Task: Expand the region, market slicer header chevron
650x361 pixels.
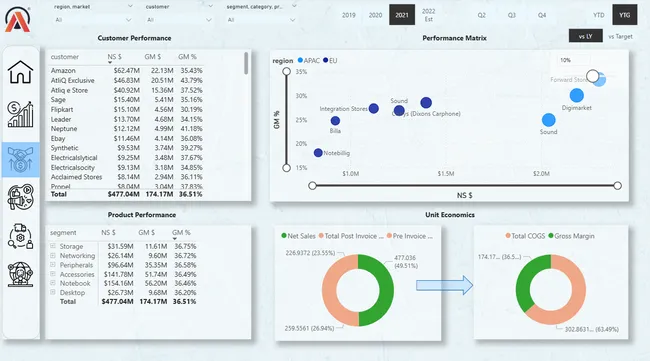Action: coord(130,6)
